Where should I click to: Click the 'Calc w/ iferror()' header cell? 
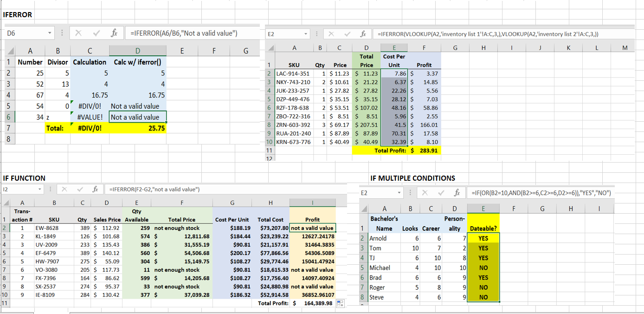point(137,62)
